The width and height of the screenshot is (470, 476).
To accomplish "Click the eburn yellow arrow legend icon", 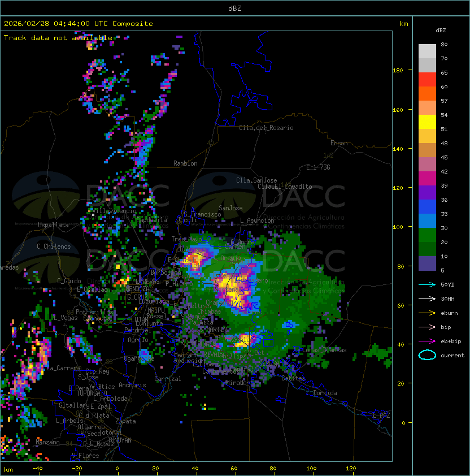I will pos(427,313).
